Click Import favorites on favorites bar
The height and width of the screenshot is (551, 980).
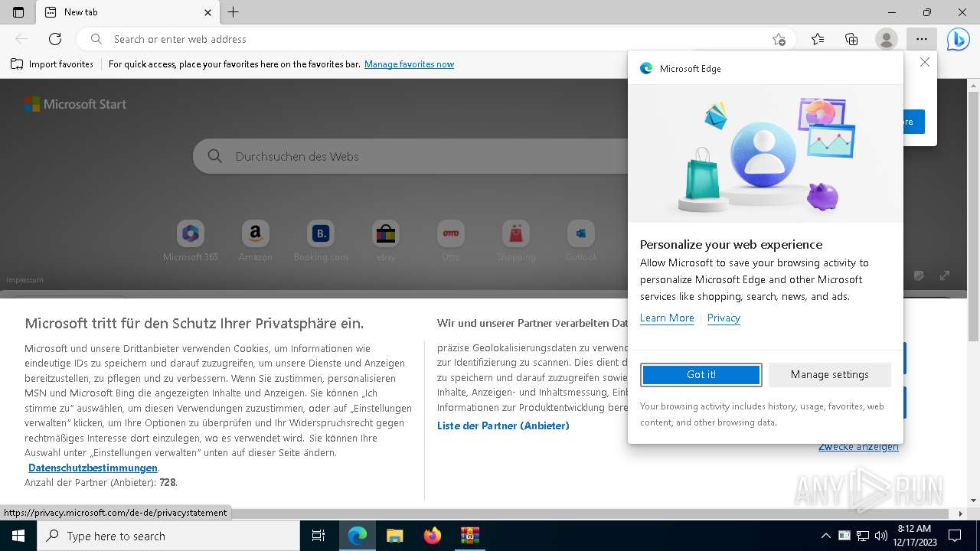(x=52, y=64)
